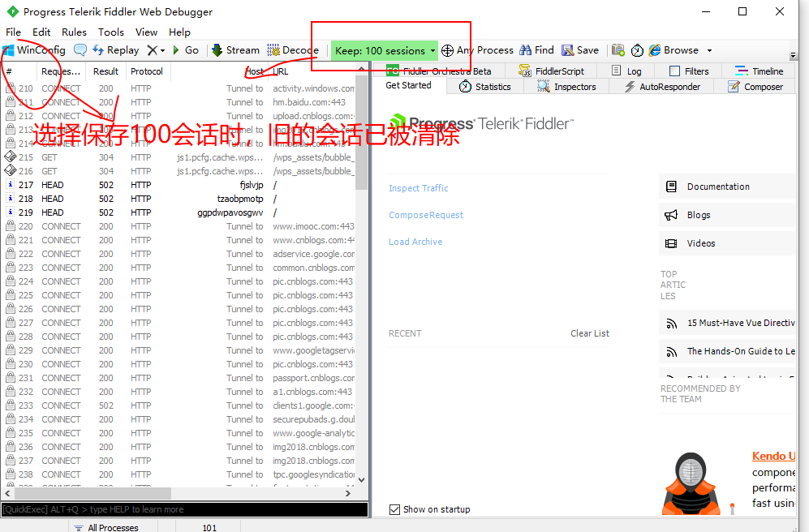Open the File menu

(x=14, y=32)
